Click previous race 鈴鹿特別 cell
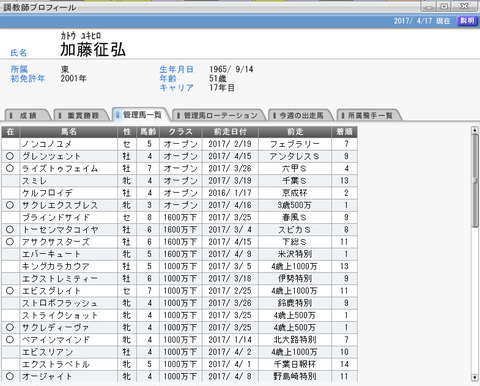This screenshot has height=386, width=480. point(295,303)
